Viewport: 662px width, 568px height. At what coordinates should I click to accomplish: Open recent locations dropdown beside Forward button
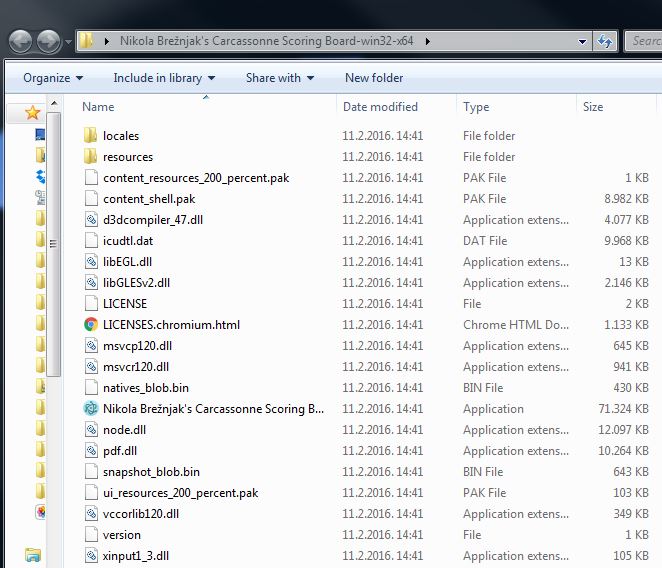68,42
